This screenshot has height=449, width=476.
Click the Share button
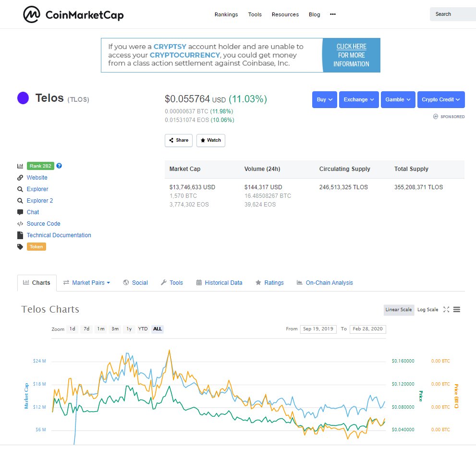pos(179,140)
